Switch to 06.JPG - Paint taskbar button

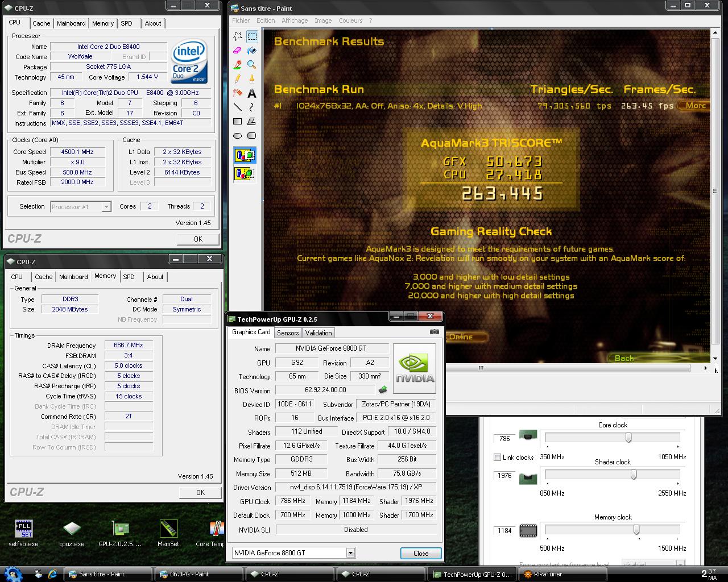tap(199, 574)
